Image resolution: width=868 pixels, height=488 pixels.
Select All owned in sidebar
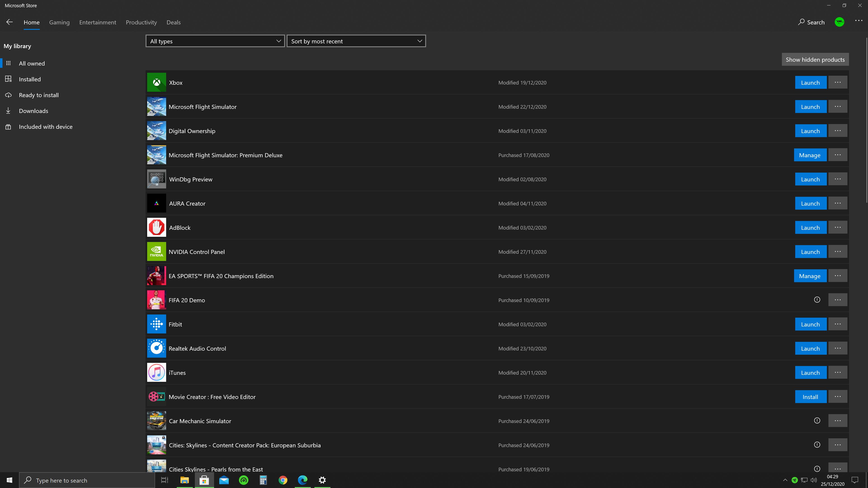point(32,63)
